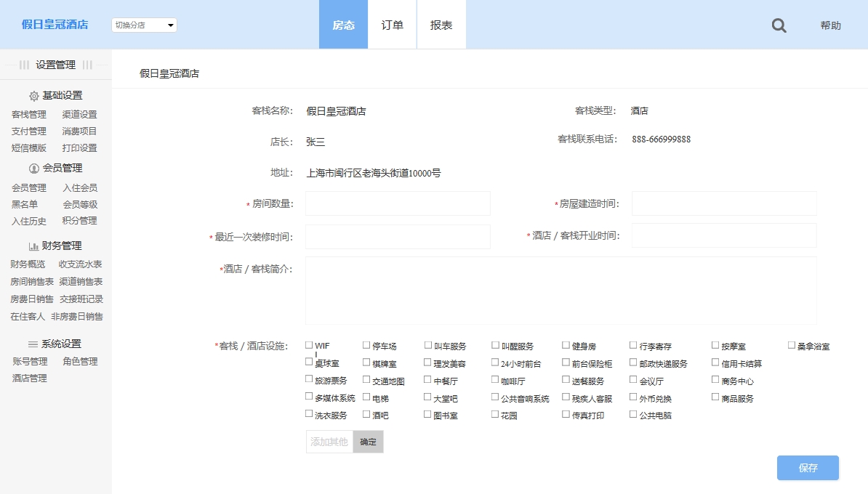868x494 pixels.
Task: Click the list icon beside 系统设置
Action: [x=33, y=344]
